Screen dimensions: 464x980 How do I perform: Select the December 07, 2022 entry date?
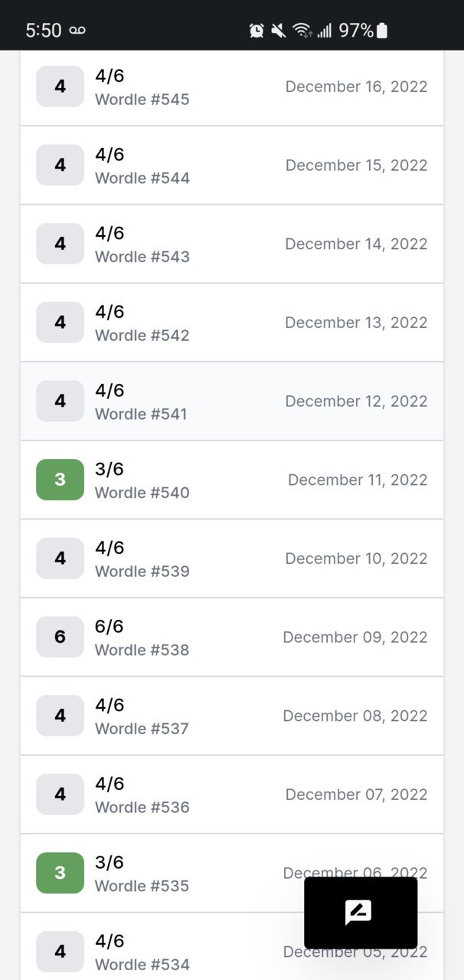click(357, 795)
